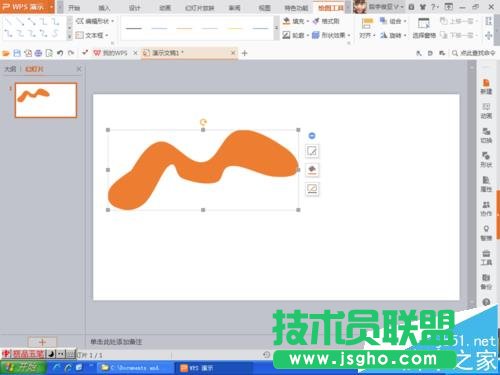The height and width of the screenshot is (375, 500).
Task: Open the 幻灯片放映 (Slide Show) ribbon tab
Action: tap(199, 8)
